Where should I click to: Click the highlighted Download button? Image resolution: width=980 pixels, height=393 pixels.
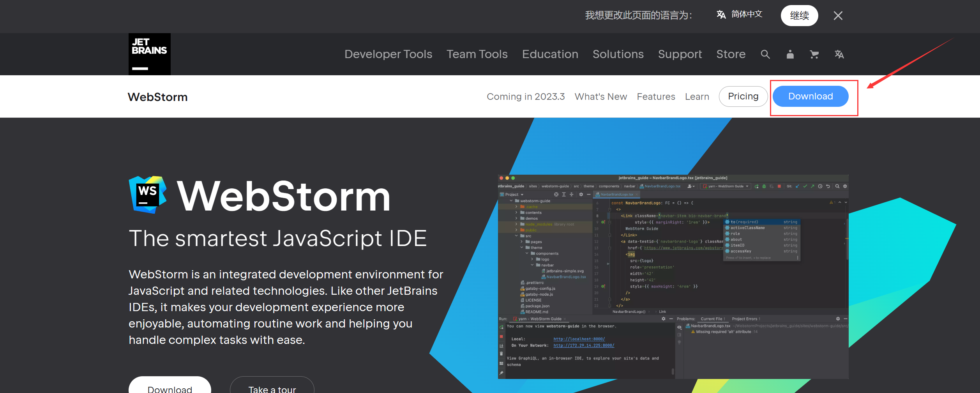(x=810, y=96)
